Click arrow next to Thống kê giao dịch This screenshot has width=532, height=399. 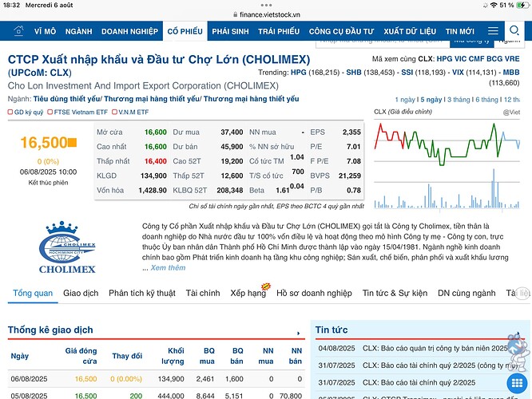tap(298, 334)
